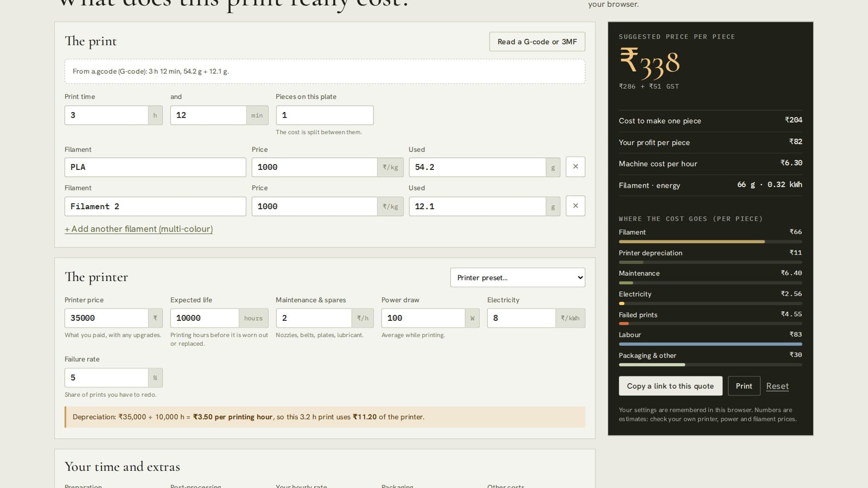
Task: Select the Cost to make one piece row
Action: click(x=710, y=121)
